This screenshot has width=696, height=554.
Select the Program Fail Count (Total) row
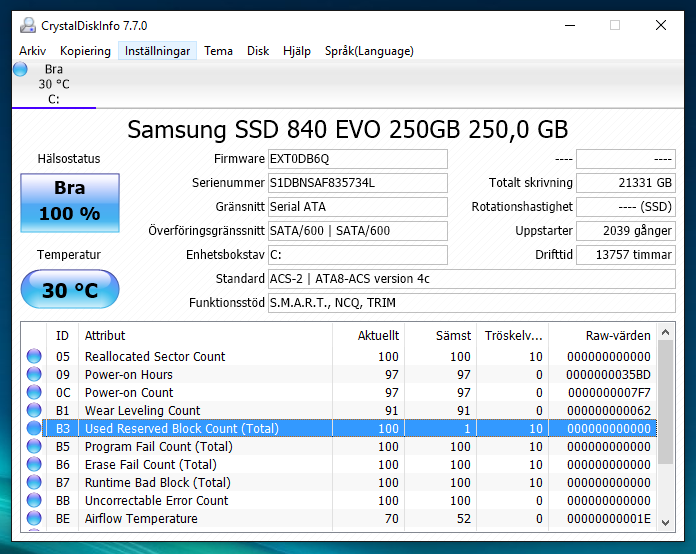click(x=339, y=447)
